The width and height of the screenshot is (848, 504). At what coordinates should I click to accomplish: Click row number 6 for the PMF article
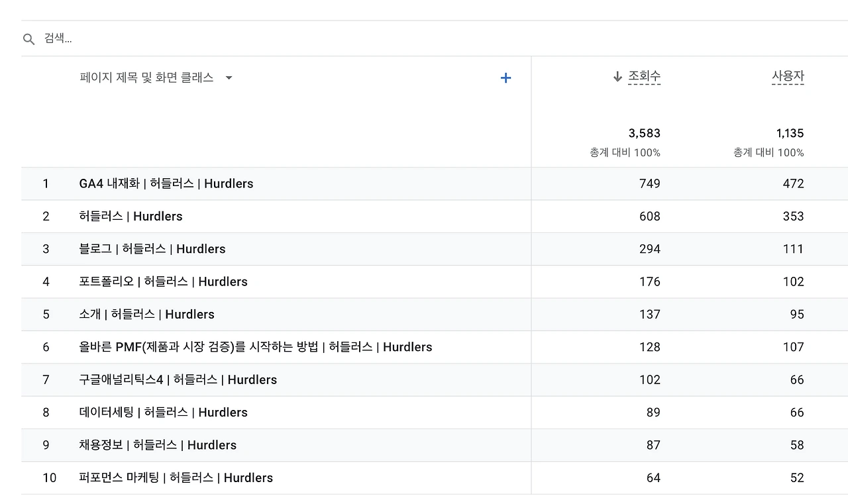point(46,347)
